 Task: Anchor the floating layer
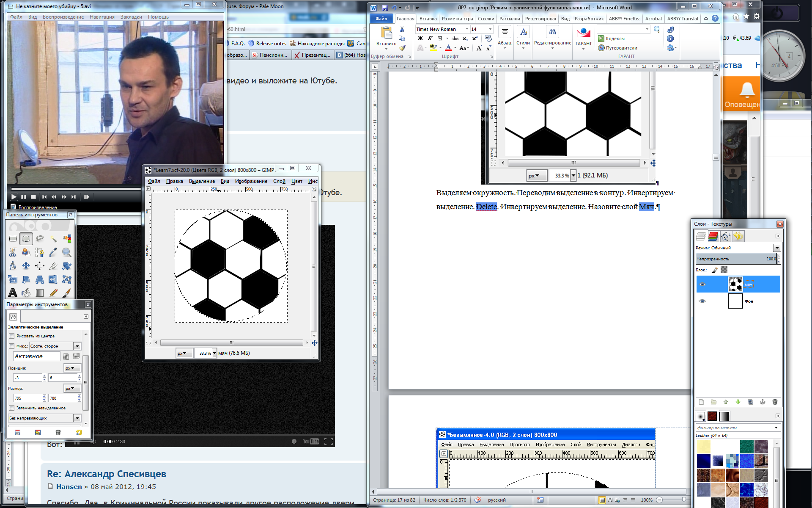763,402
